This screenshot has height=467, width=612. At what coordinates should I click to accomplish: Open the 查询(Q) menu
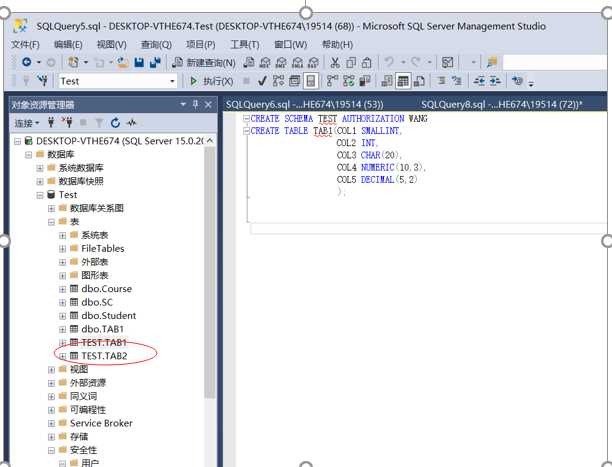tap(156, 45)
